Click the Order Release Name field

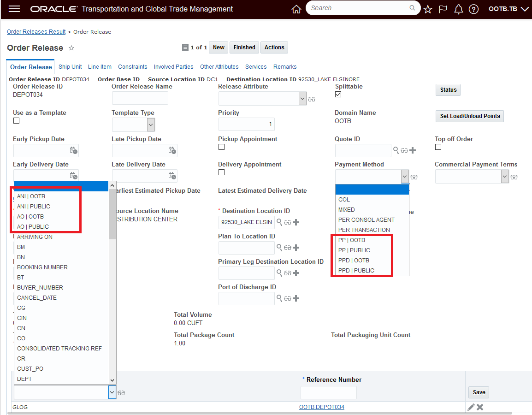coord(140,98)
